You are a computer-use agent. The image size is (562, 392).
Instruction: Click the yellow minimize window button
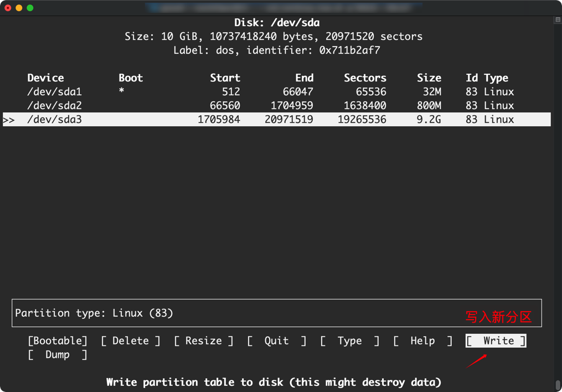coord(19,8)
